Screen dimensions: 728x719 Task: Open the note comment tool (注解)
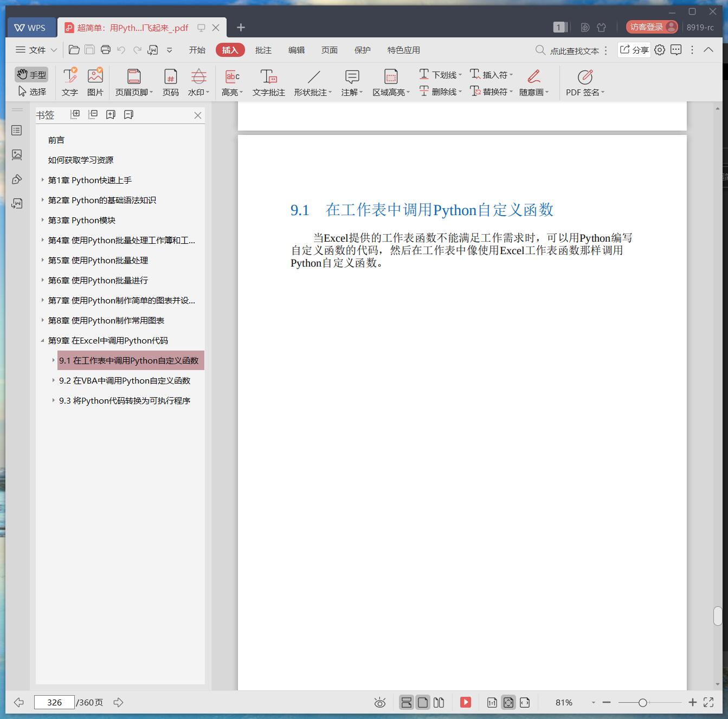tap(352, 82)
